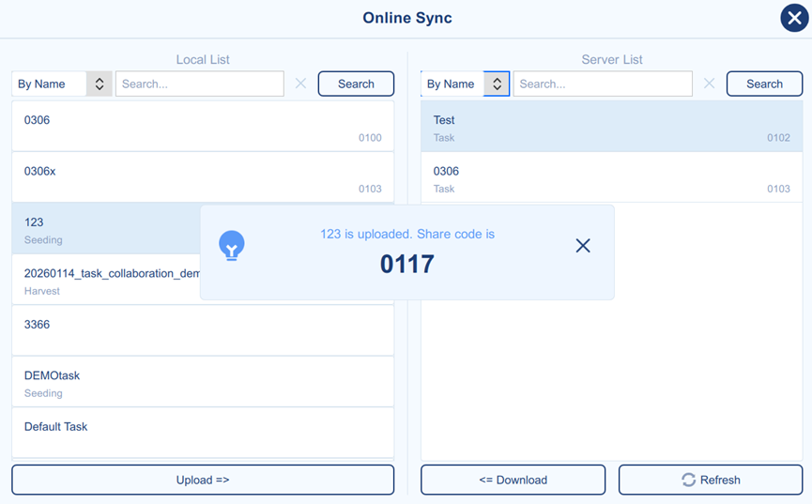This screenshot has width=812, height=504.
Task: Clear the Local List search field
Action: [x=301, y=84]
